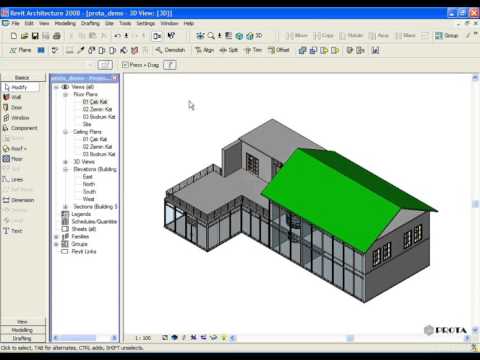Select Site floor plan in browser
480x360 pixels.
[x=87, y=124]
